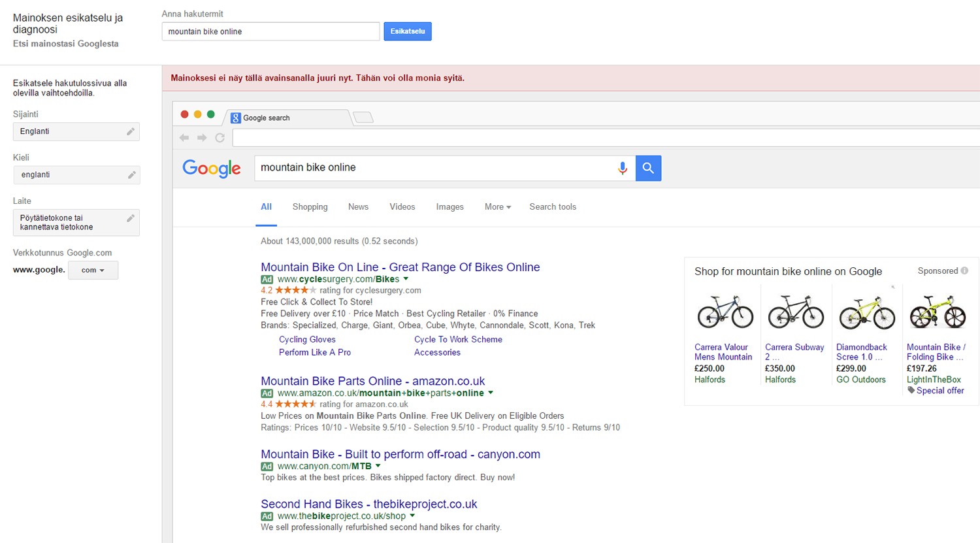The height and width of the screenshot is (543, 980).
Task: Click the Diamondback Scree bike image
Action: [867, 312]
